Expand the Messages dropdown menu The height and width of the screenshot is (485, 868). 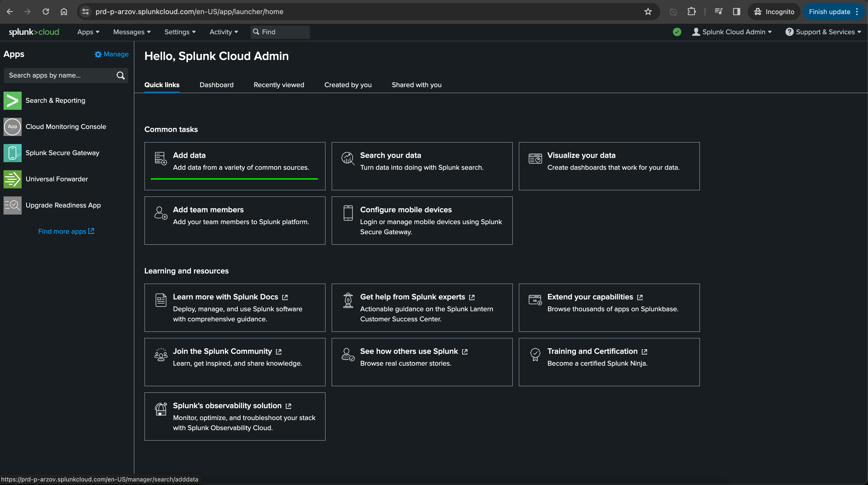[x=132, y=32]
